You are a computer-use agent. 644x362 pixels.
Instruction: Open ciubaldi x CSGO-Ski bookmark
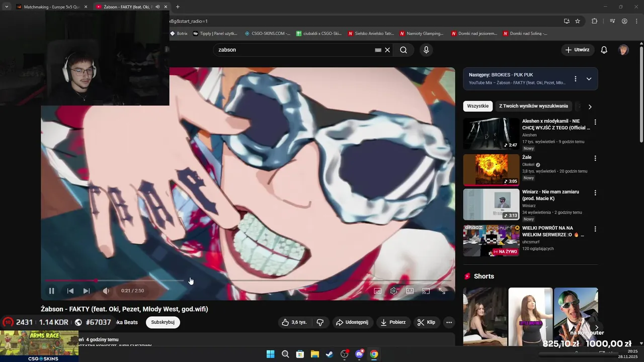[x=319, y=34]
